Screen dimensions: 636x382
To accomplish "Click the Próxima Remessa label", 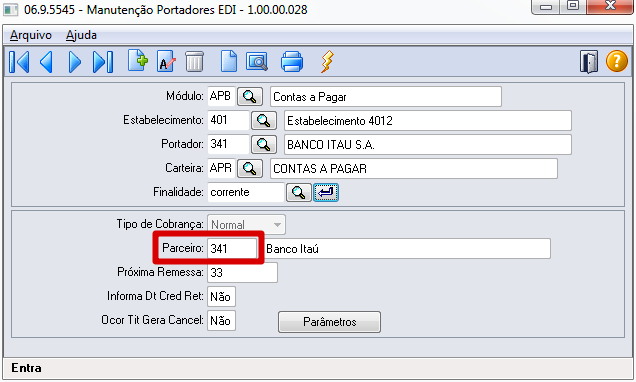I will (160, 272).
